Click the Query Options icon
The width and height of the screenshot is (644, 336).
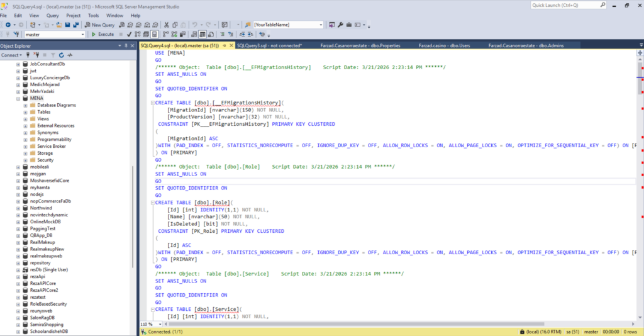tap(146, 35)
